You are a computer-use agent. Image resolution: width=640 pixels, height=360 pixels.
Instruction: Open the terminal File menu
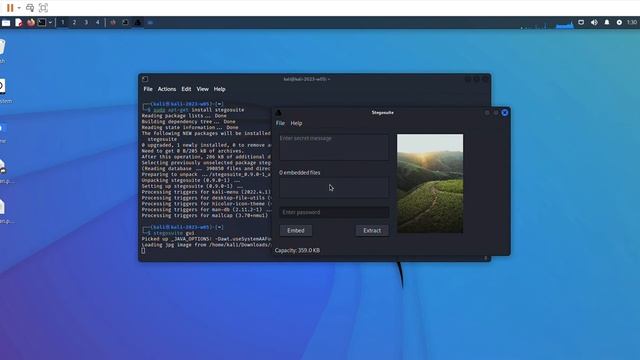148,89
